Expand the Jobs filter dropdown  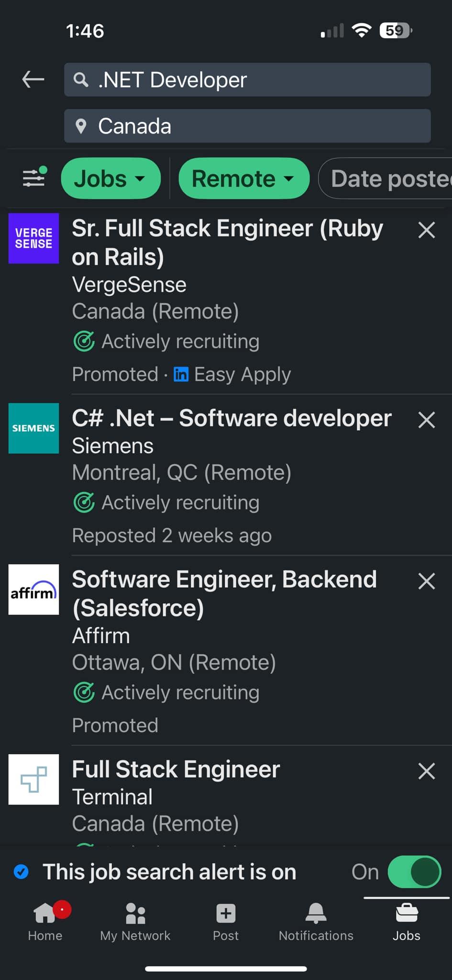(x=110, y=178)
